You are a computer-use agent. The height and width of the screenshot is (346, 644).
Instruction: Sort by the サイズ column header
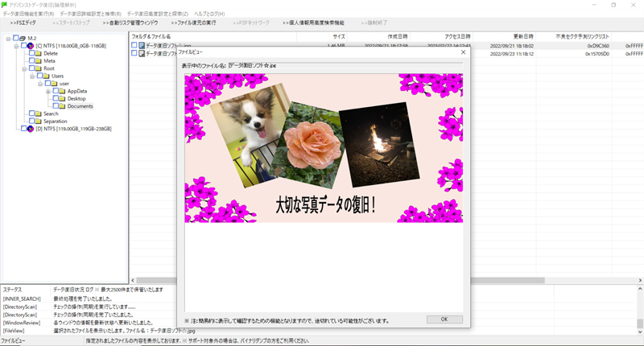pyautogui.click(x=321, y=36)
